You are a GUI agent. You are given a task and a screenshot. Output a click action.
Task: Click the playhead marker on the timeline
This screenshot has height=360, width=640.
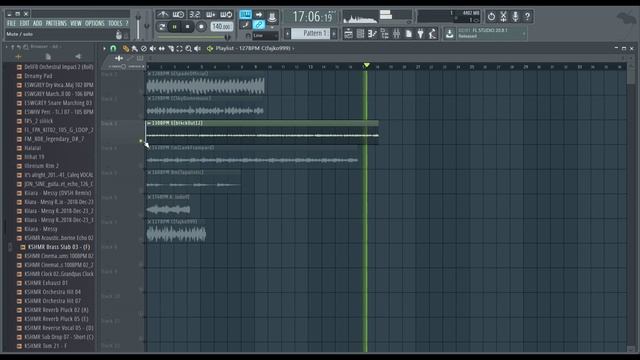(x=367, y=65)
